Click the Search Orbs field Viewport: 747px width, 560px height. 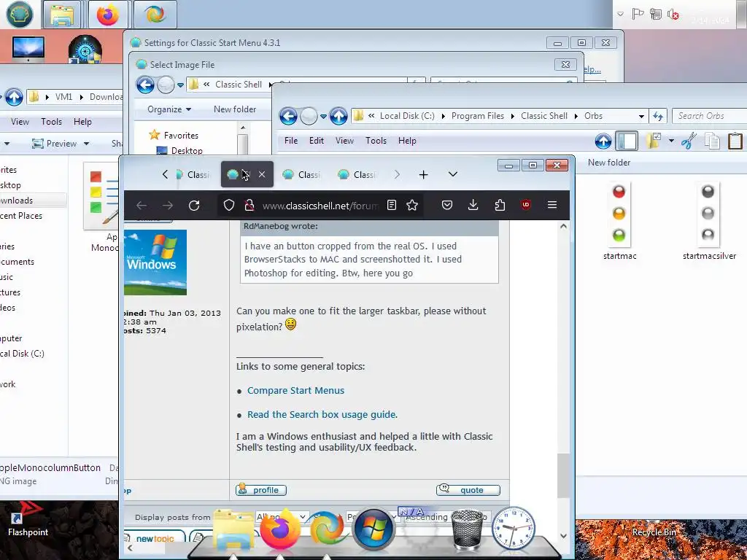click(710, 116)
